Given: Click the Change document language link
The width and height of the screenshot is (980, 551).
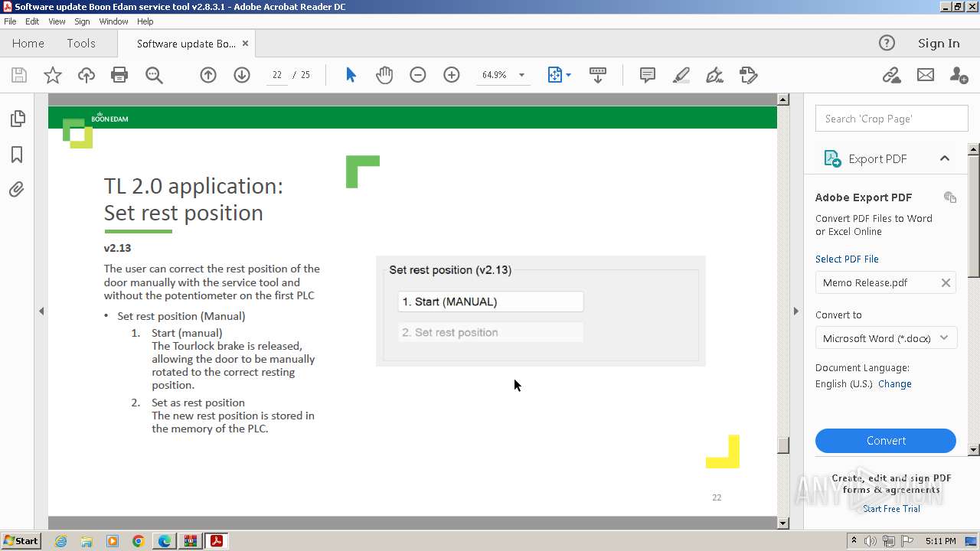Looking at the screenshot, I should pyautogui.click(x=895, y=384).
